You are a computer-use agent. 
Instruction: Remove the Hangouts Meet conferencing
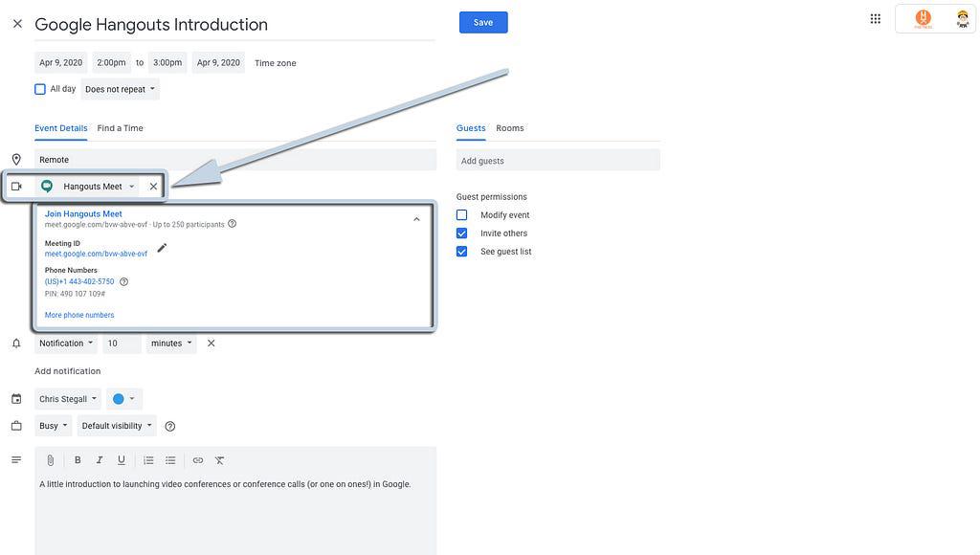click(153, 187)
